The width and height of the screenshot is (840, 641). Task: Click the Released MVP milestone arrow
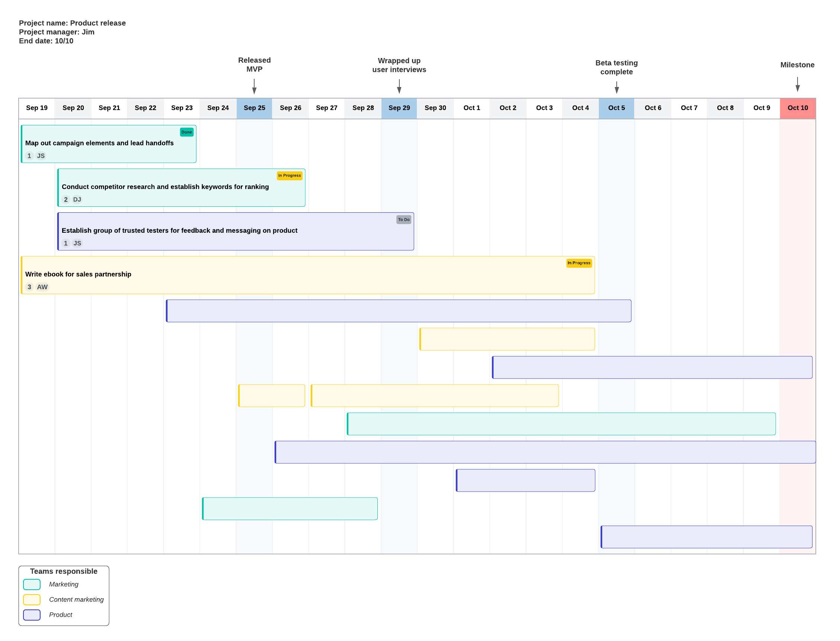(x=254, y=86)
